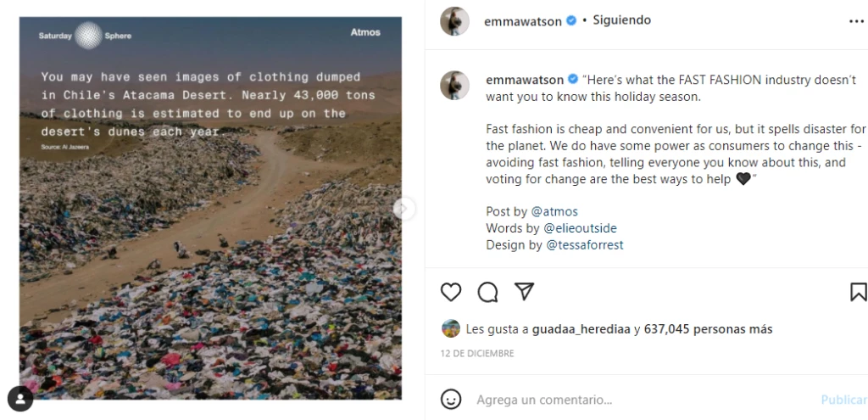Image resolution: width=868 pixels, height=420 pixels.
Task: Click emmawatson avatar beside caption
Action: click(x=454, y=86)
